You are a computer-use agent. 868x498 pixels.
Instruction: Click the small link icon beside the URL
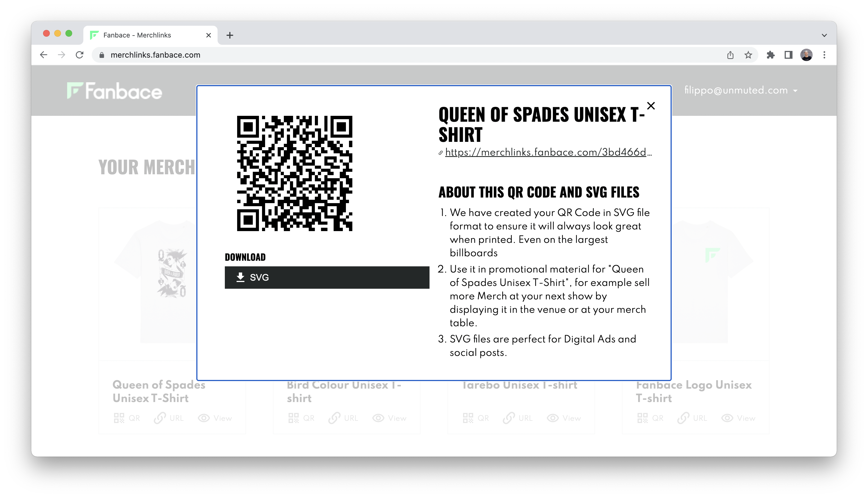pos(441,153)
